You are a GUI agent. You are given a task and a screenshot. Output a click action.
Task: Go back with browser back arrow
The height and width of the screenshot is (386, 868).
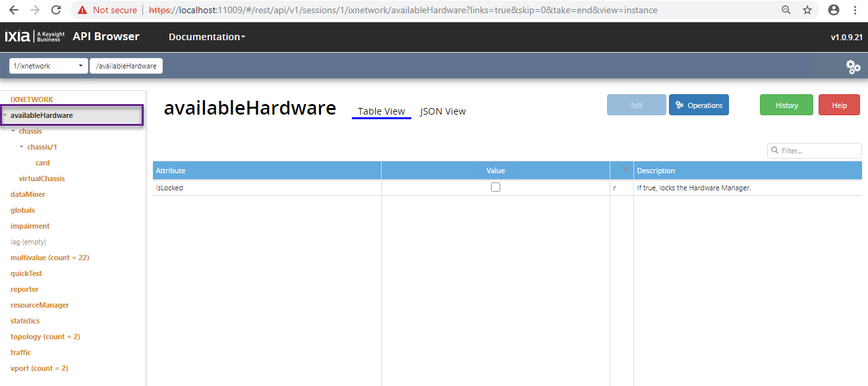[13, 10]
